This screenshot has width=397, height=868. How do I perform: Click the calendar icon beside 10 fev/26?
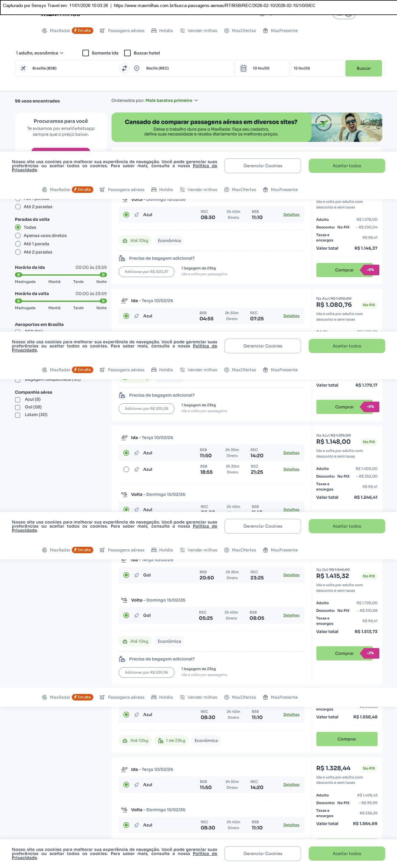[243, 68]
